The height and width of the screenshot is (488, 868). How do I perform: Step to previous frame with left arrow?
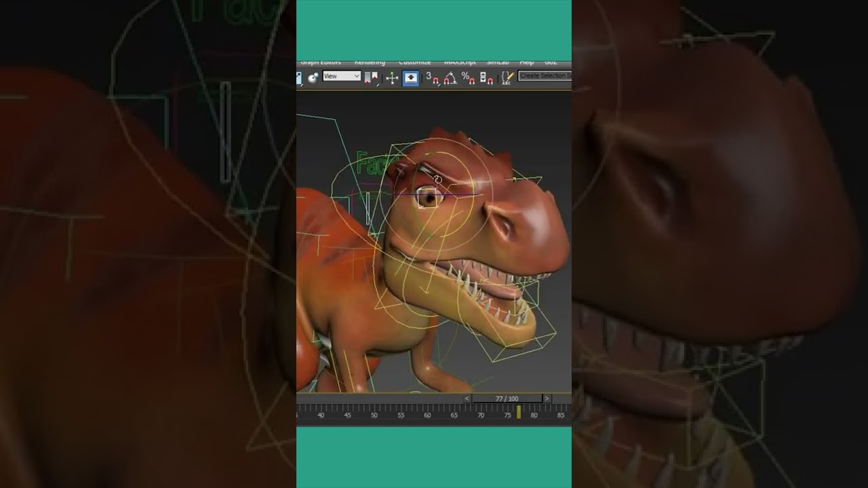tap(467, 399)
